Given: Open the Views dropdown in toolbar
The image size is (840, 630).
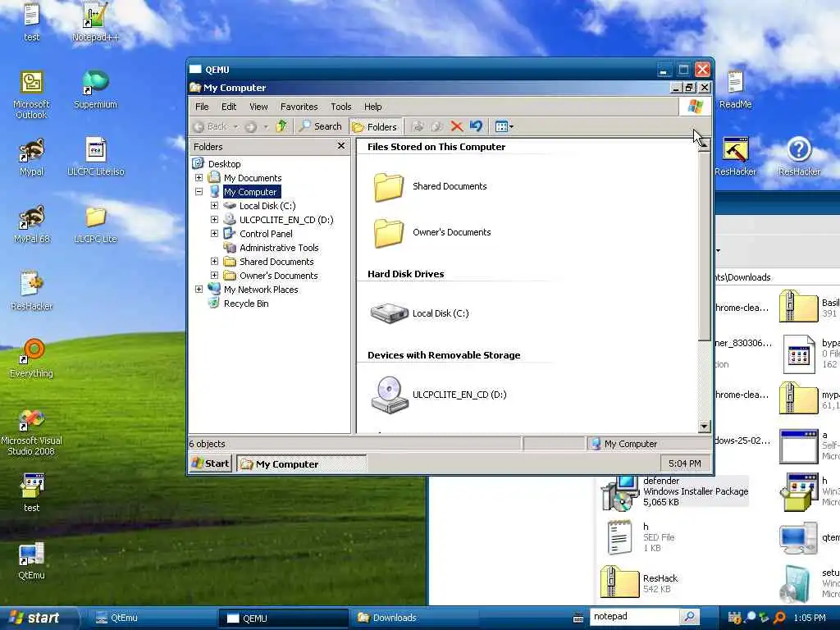Looking at the screenshot, I should click(x=504, y=126).
